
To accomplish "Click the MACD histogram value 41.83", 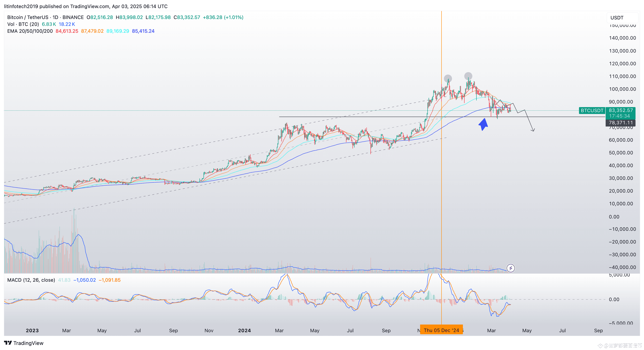I will 64,280.
